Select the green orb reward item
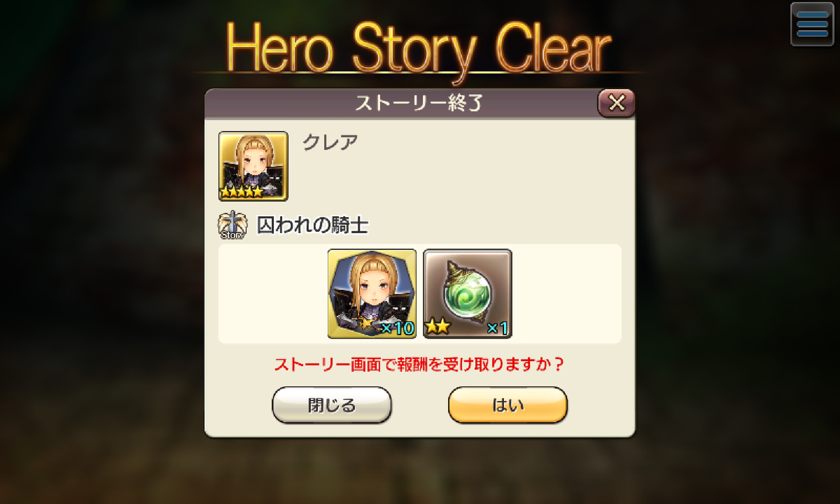 (x=468, y=293)
